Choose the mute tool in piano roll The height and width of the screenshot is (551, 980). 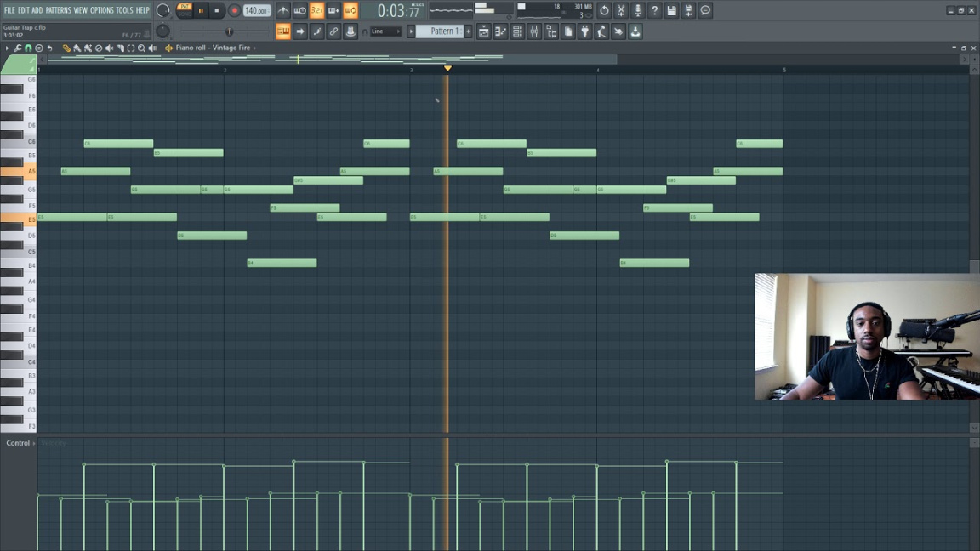click(x=109, y=48)
